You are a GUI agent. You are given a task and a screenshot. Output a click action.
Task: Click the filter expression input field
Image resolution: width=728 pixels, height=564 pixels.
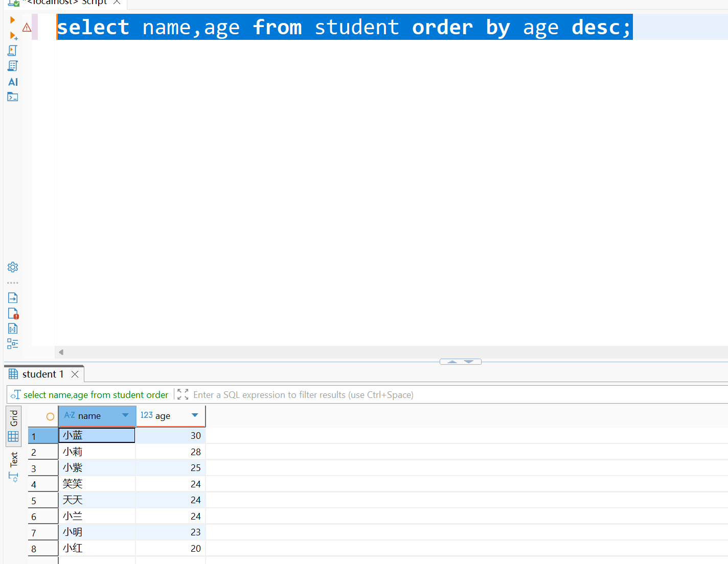click(459, 394)
